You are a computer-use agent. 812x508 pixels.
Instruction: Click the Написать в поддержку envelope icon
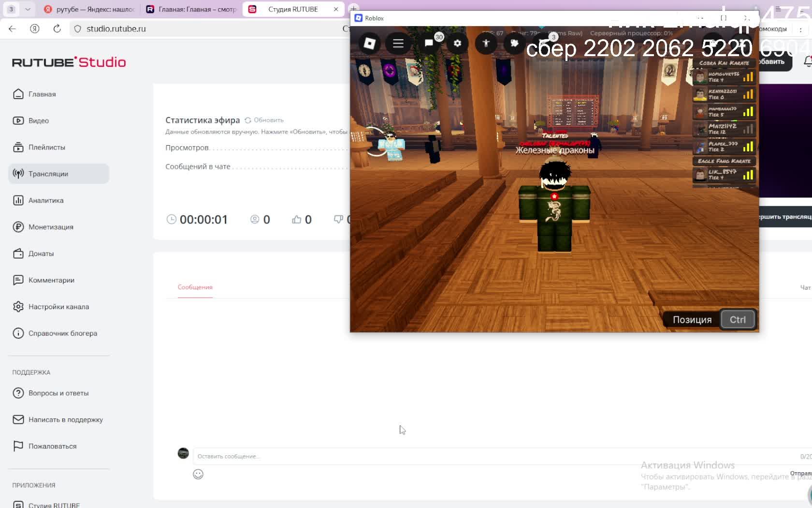coord(18,419)
